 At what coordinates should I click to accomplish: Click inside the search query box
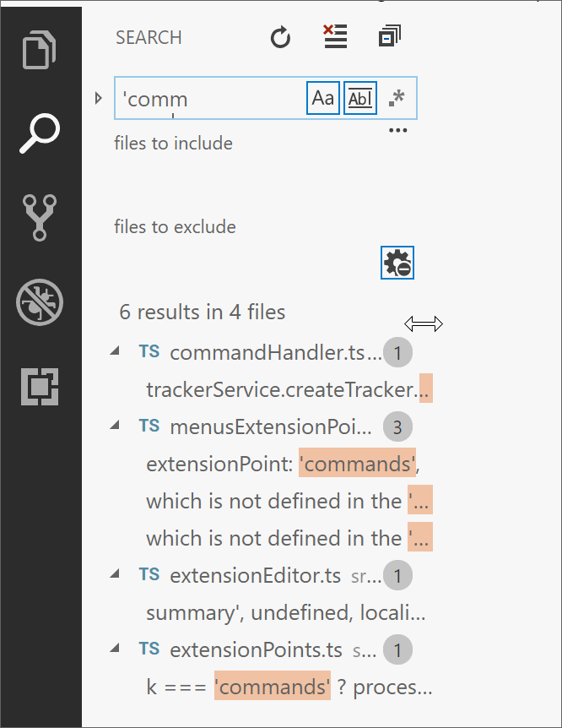[211, 98]
